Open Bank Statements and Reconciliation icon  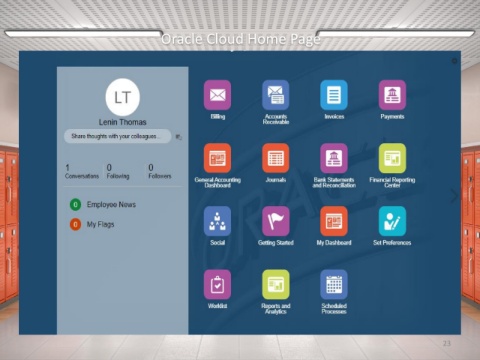click(x=334, y=158)
